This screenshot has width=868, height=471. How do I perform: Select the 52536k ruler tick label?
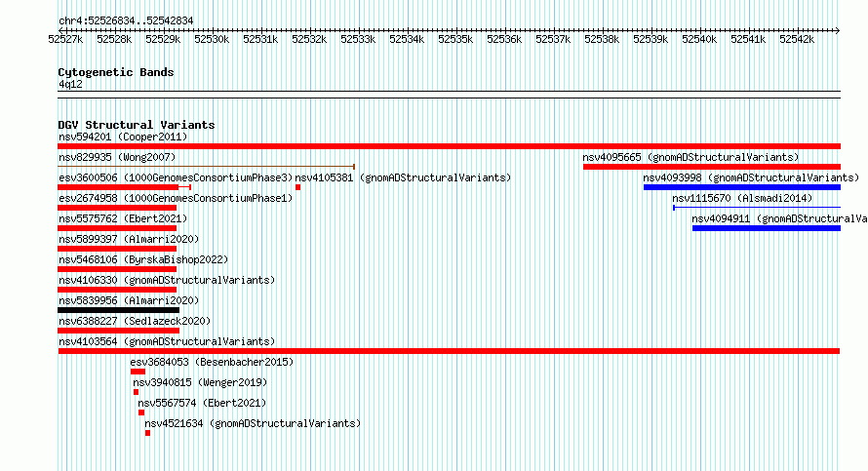pyautogui.click(x=504, y=39)
